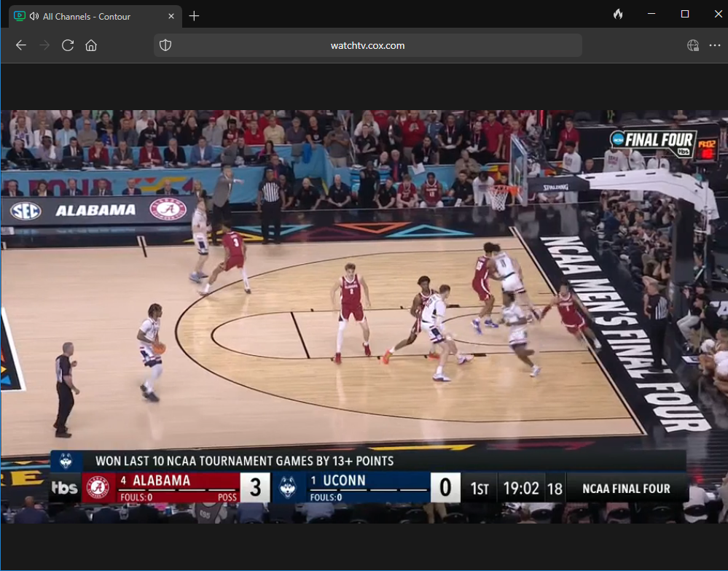
Task: Click the Alabama score 3
Action: (255, 487)
